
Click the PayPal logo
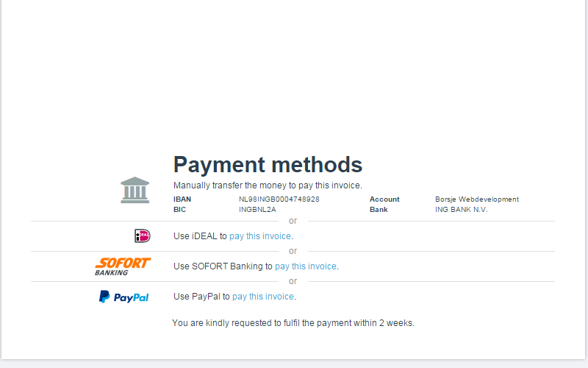click(123, 297)
